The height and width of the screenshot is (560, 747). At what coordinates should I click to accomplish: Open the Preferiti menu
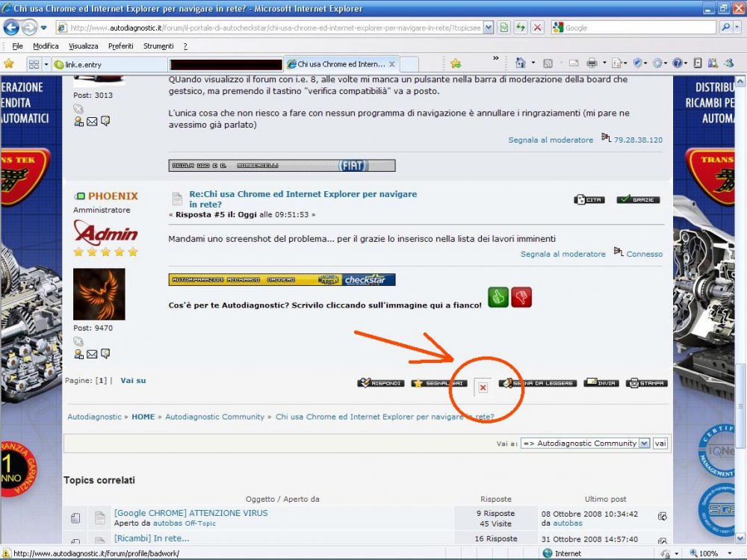click(x=121, y=46)
